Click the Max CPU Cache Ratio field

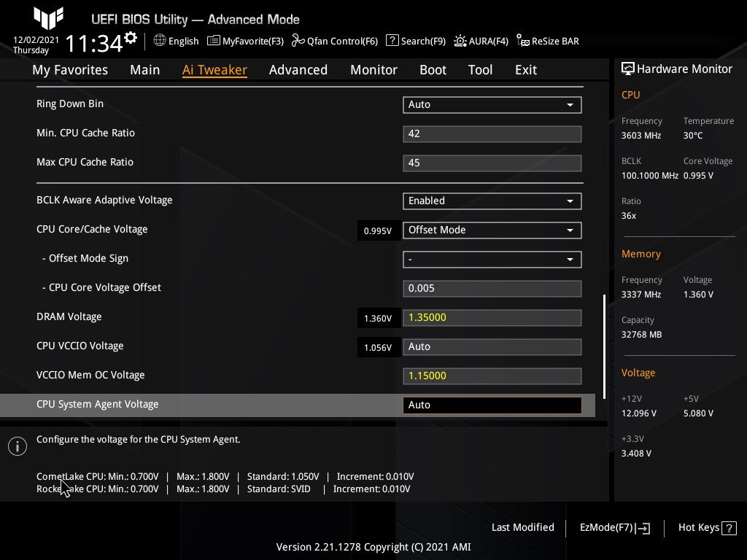(492, 163)
